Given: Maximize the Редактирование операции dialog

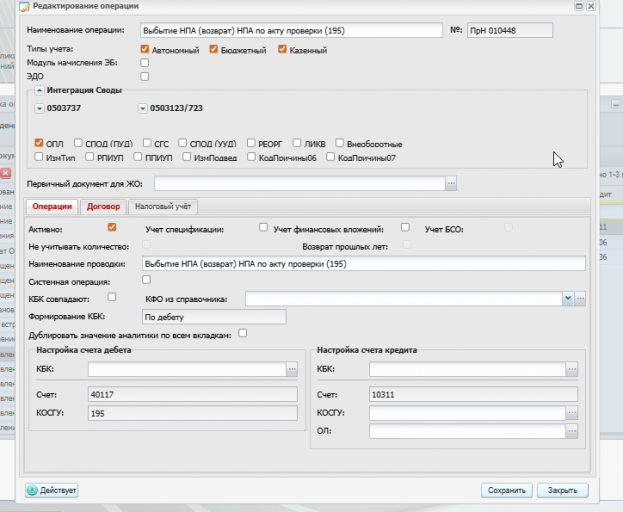Looking at the screenshot, I should [579, 6].
